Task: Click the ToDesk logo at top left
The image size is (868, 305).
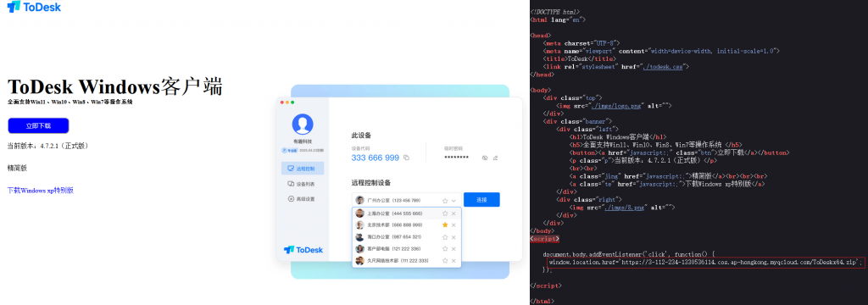Action: 34,7
